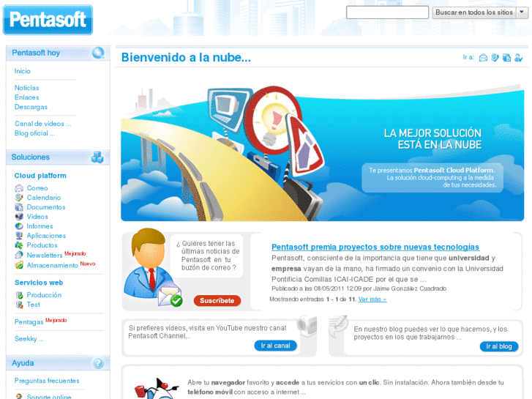Open the Almacenamiento link
The height and width of the screenshot is (399, 532).
53,265
